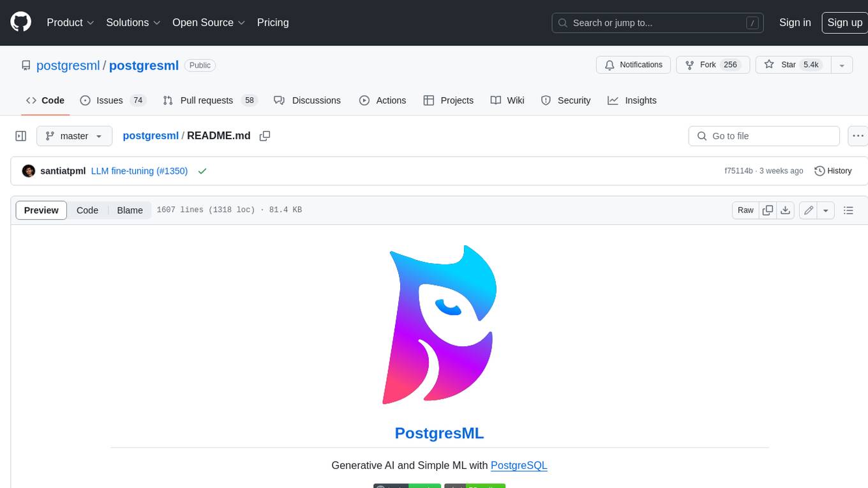Open santiatpml author avatar
This screenshot has width=868, height=488.
click(29, 171)
